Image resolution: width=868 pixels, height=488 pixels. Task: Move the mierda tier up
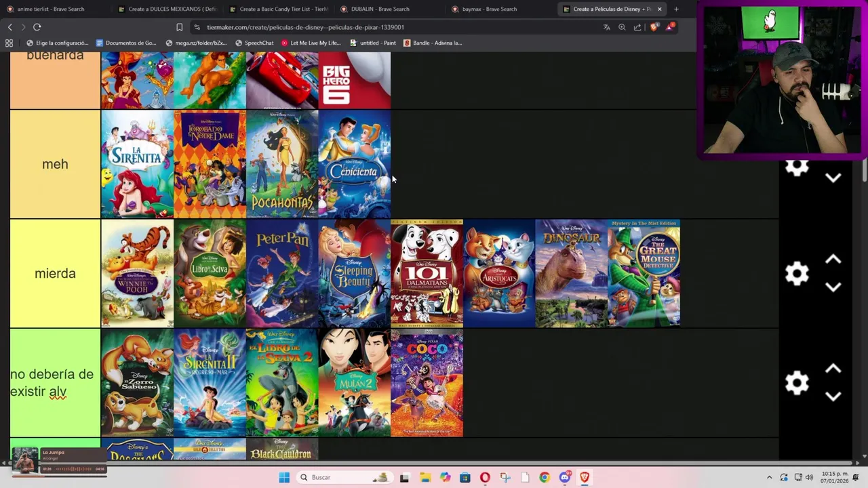[x=833, y=260]
